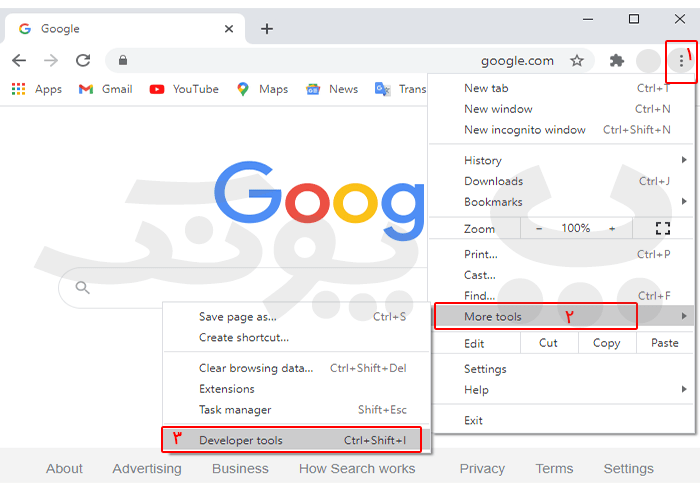This screenshot has width=700, height=490.
Task: Open the Extensions puzzle-piece icon
Action: pos(617,60)
